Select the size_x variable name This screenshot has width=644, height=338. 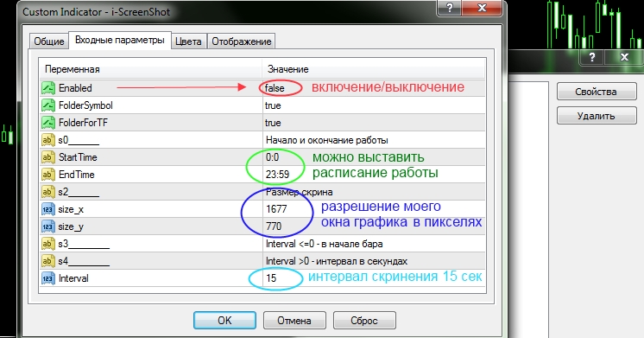click(71, 210)
